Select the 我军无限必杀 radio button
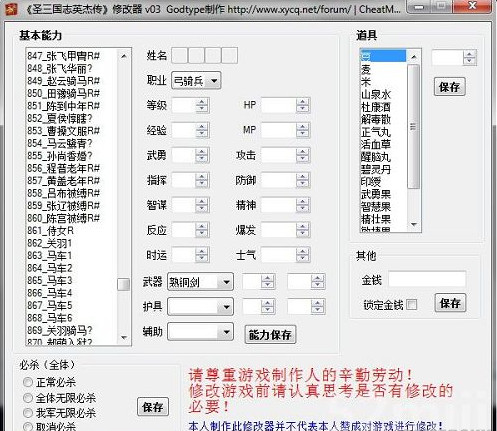 pyautogui.click(x=28, y=413)
